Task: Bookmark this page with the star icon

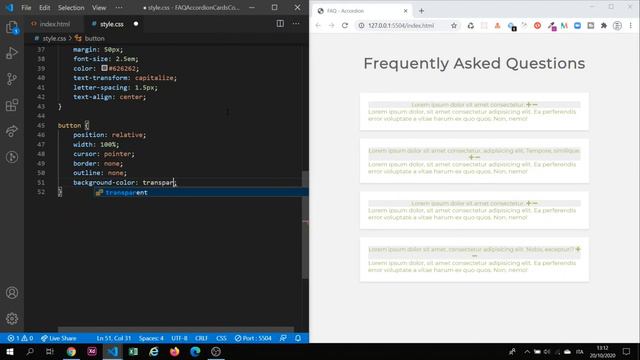Action: click(454, 25)
